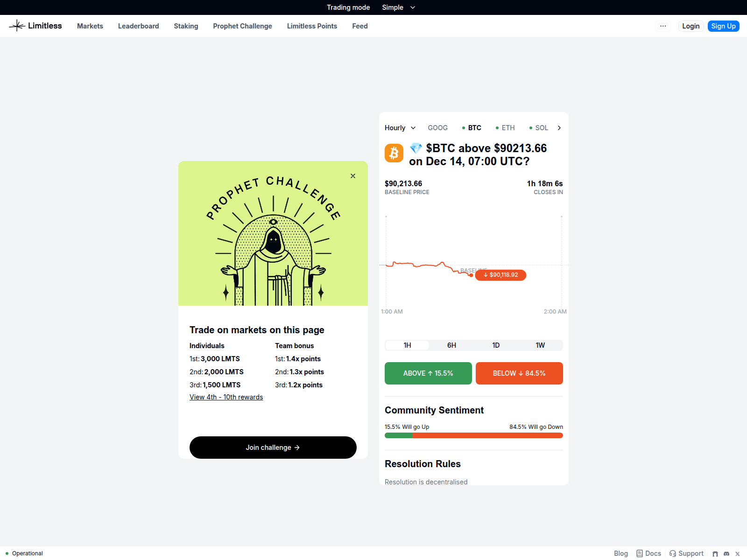This screenshot has height=560, width=747.
Task: Open Docs from the footer
Action: [649, 553]
